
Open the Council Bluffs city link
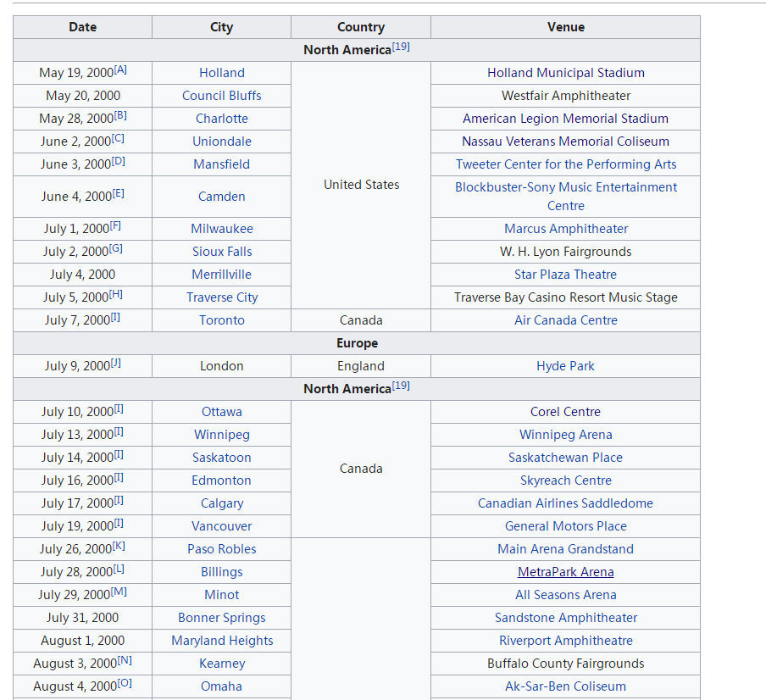pyautogui.click(x=222, y=96)
